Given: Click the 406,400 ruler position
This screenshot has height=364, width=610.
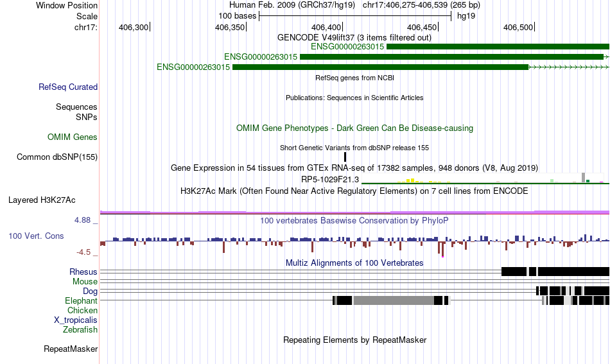Looking at the screenshot, I should (326, 27).
